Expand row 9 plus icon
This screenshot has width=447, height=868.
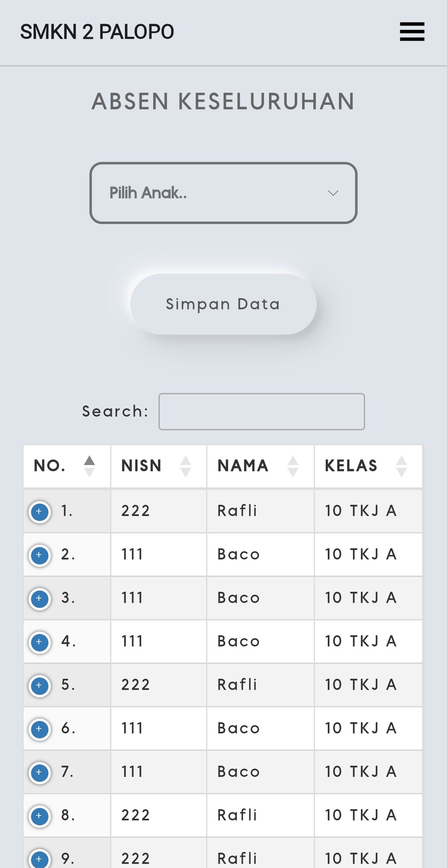[x=40, y=859]
